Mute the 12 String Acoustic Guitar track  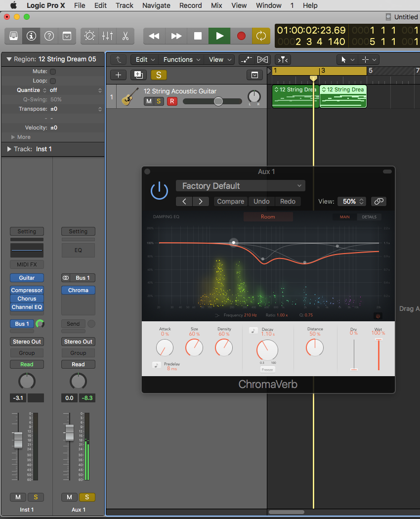pyautogui.click(x=149, y=101)
